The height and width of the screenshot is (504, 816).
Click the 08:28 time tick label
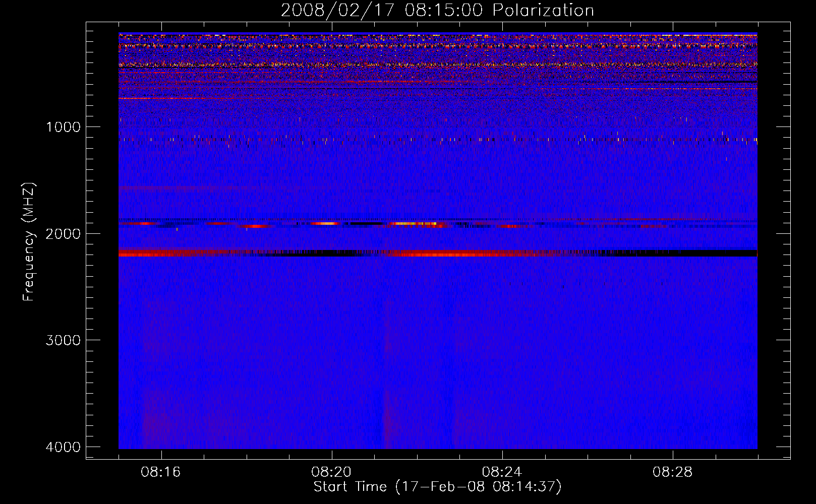672,472
